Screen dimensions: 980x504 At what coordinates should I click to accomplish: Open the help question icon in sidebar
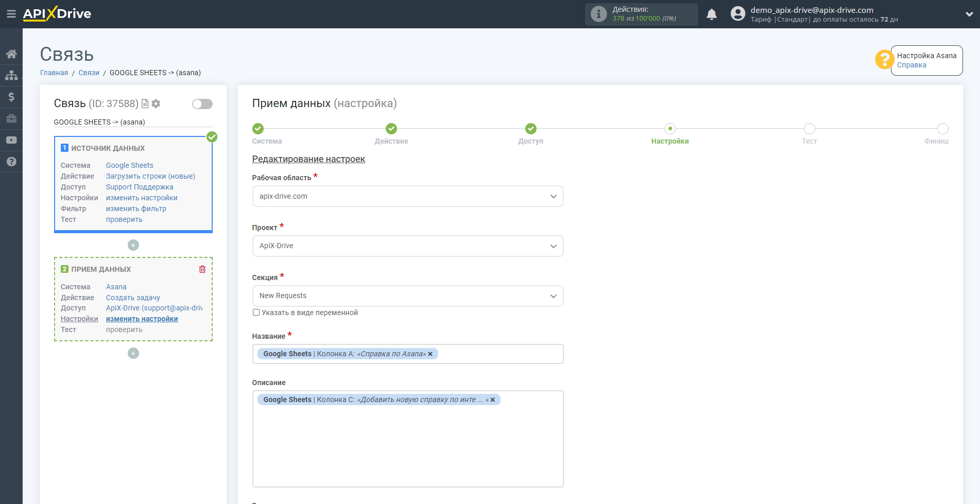click(11, 162)
